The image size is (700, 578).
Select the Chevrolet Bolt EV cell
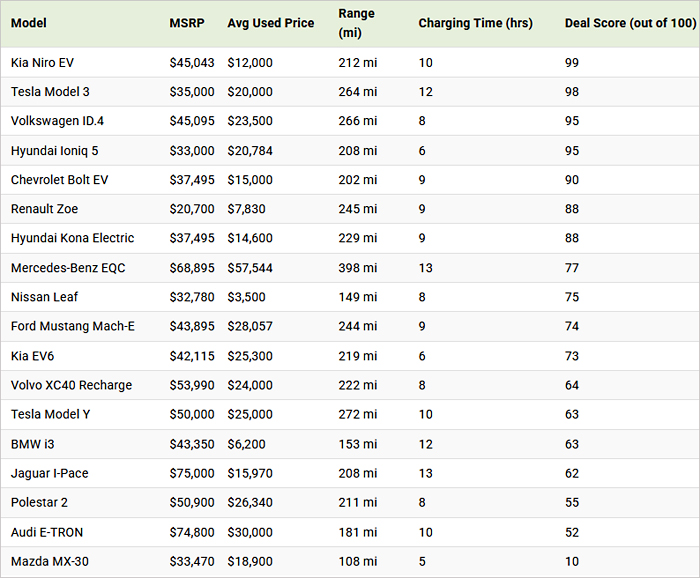59,180
